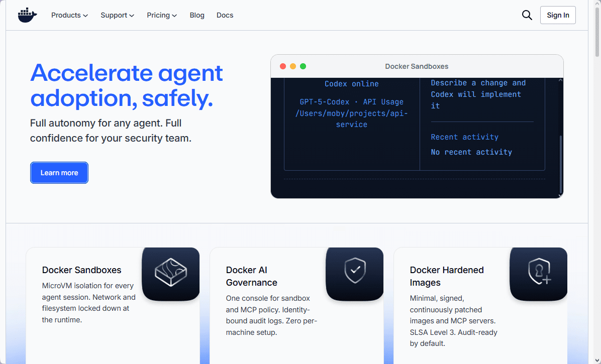Click the '/Users/moby/projects/api-service' path text
The width and height of the screenshot is (601, 364).
[351, 119]
